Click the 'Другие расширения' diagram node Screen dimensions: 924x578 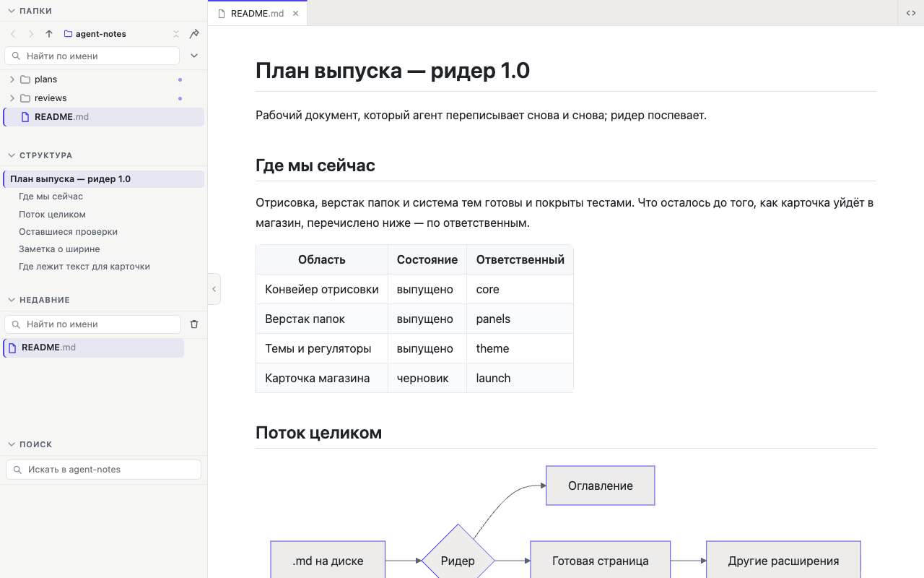[x=783, y=561]
